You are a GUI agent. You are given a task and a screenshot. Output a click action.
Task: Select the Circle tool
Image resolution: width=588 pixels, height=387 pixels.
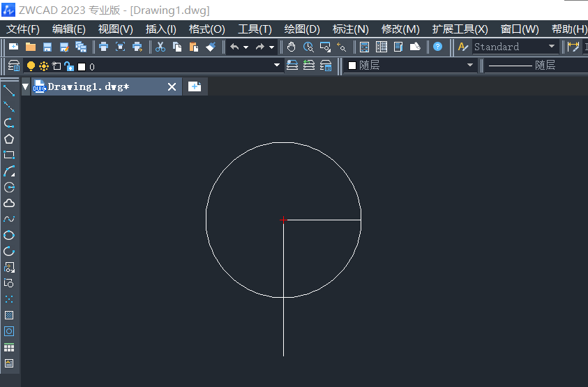click(x=9, y=187)
